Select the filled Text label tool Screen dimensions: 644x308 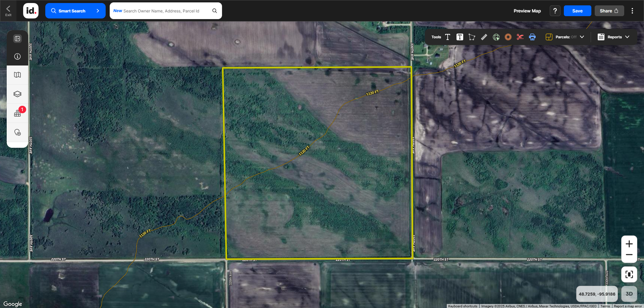pos(460,37)
